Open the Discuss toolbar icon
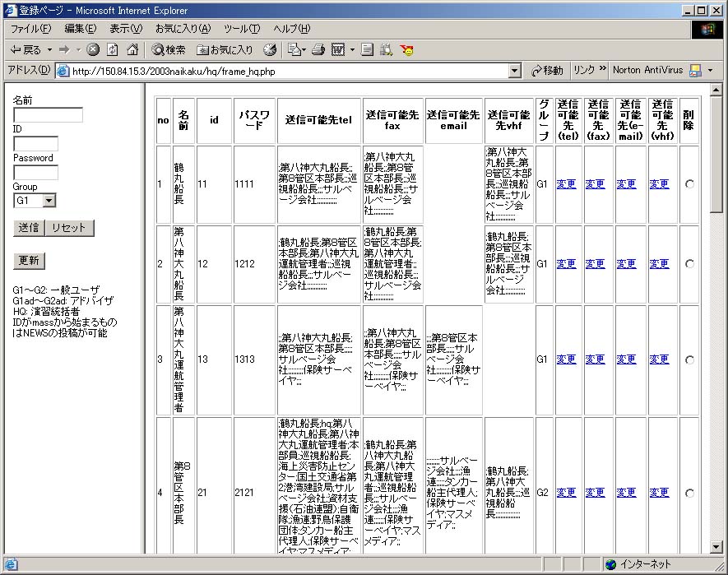This screenshot has height=575, width=728. click(367, 49)
